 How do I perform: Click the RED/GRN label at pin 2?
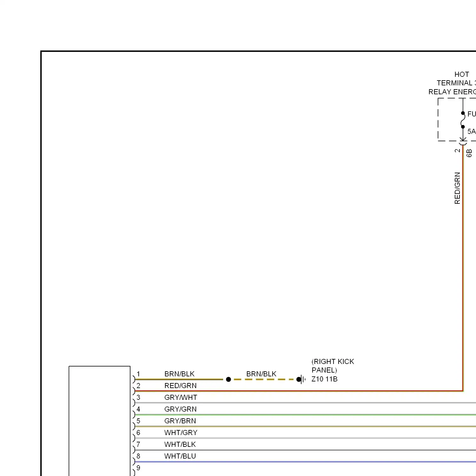[180, 386]
